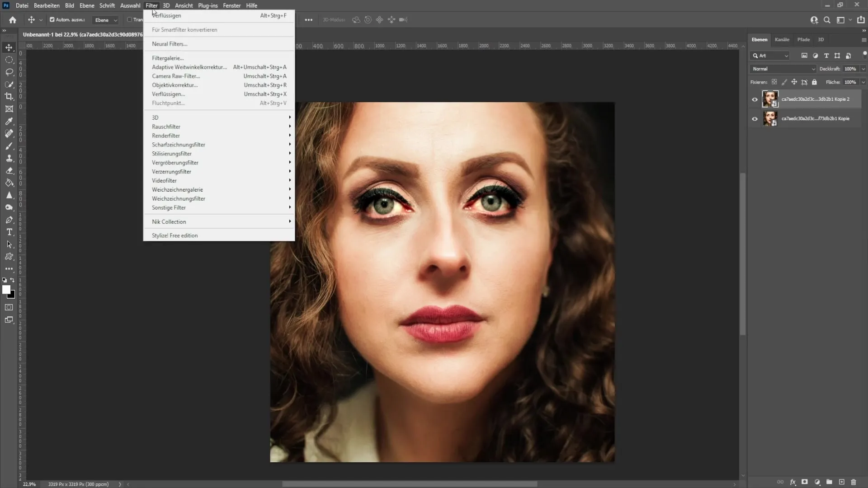Choose Objektivkorrektur menu entry
The image size is (868, 488).
pos(219,85)
